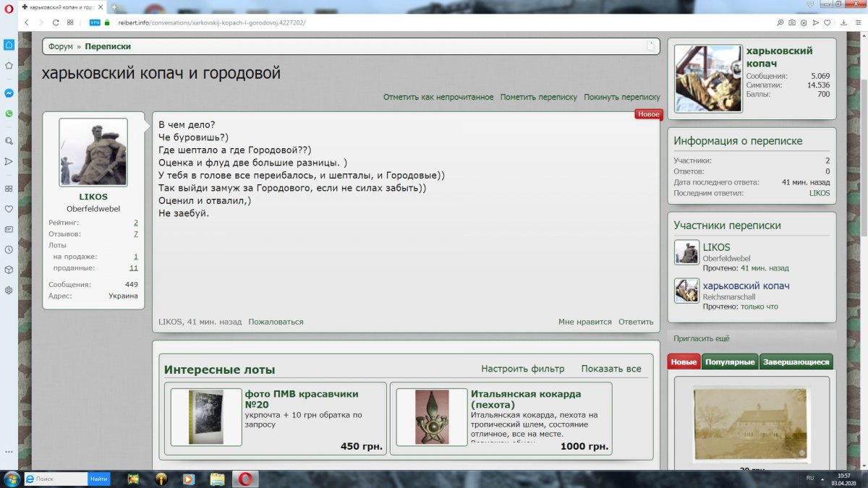Open харьковский копач in participants list
Image resolution: width=868 pixels, height=488 pixels.
coord(746,286)
